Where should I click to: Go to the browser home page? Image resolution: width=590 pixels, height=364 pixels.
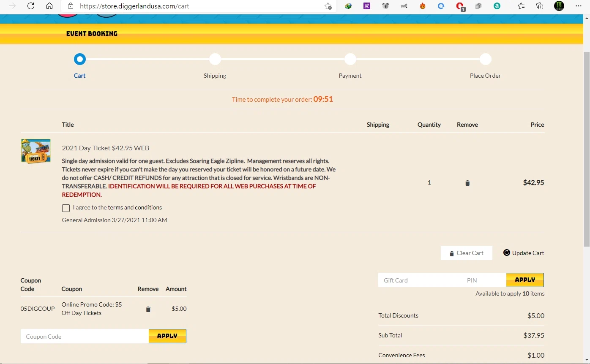[x=49, y=6]
